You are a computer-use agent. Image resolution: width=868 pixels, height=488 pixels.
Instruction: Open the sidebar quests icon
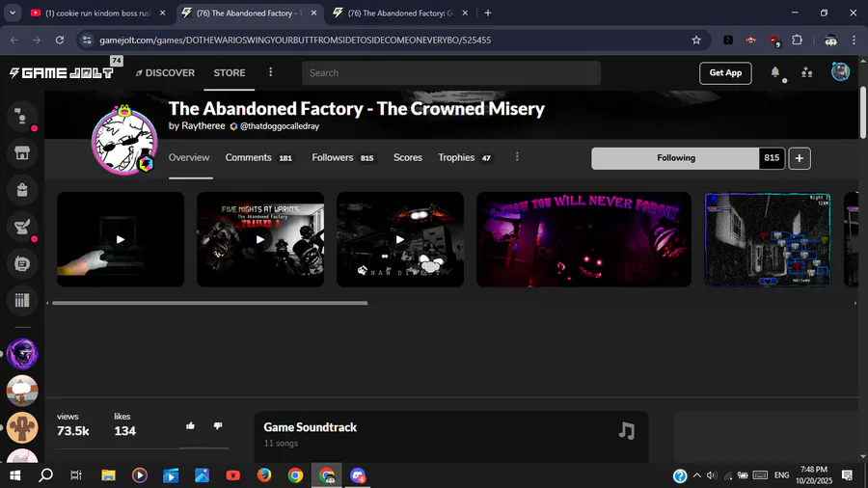pos(22,227)
